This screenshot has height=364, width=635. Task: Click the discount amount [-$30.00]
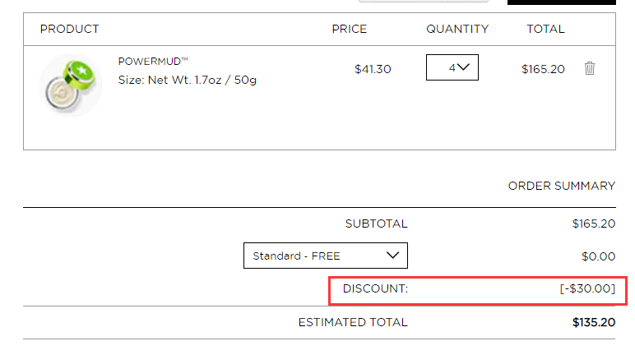587,288
